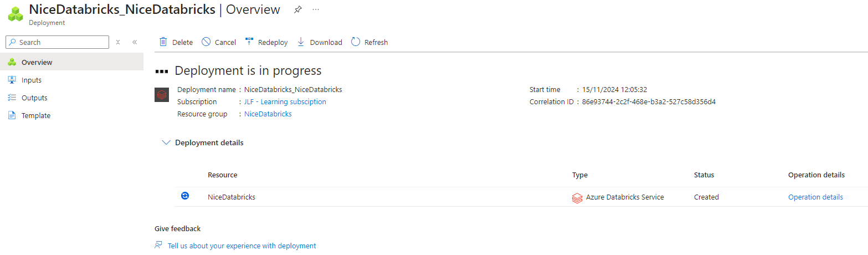868x255 pixels.
Task: Click the Resource column header
Action: pos(222,175)
